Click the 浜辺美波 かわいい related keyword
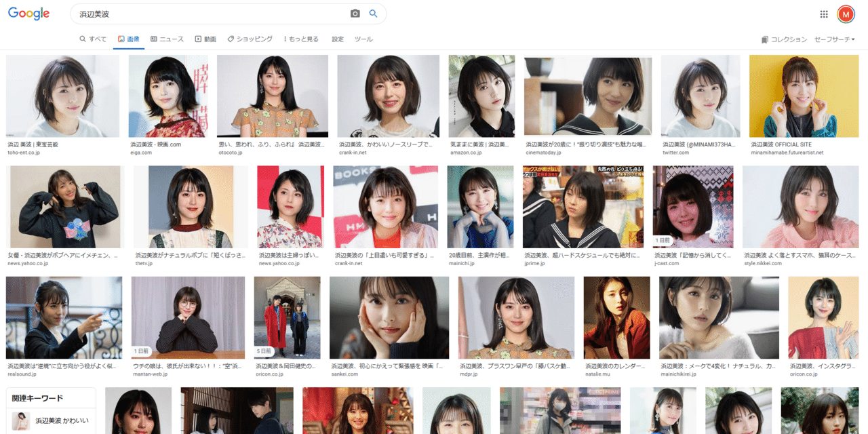Screen dimensions: 868x434 pyautogui.click(x=51, y=421)
